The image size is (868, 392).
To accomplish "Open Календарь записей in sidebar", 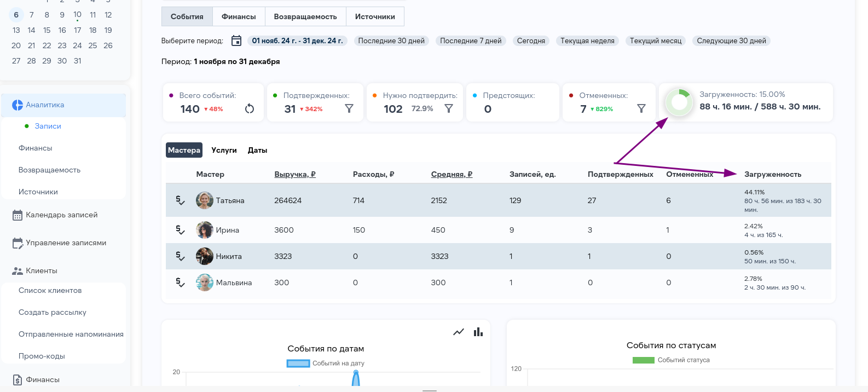I will (x=61, y=215).
